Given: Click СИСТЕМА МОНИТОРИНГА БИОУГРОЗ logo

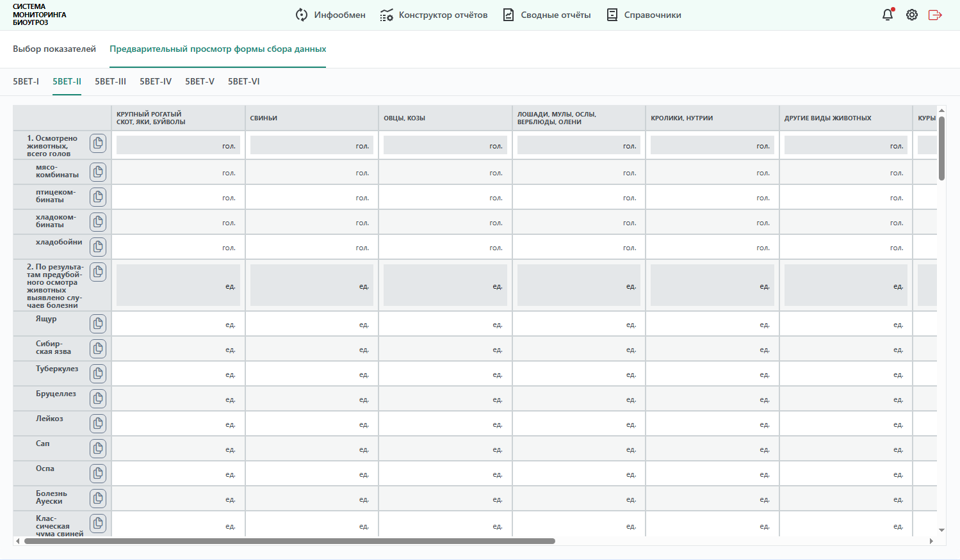Looking at the screenshot, I should point(40,15).
